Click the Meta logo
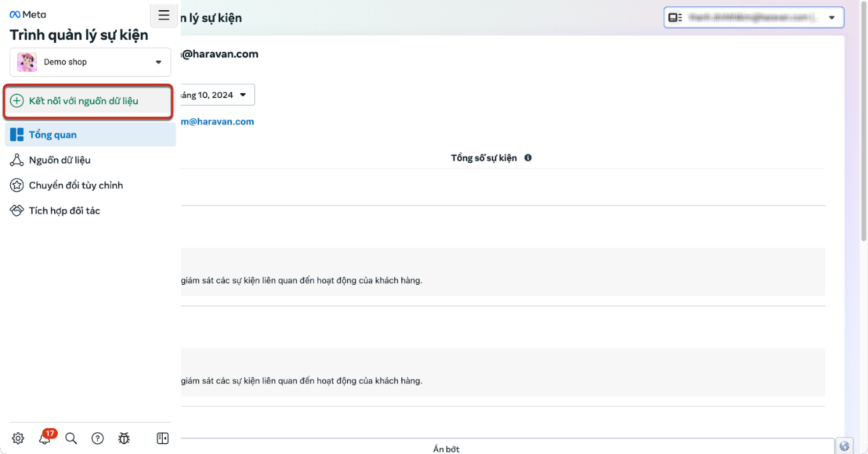 (27, 15)
